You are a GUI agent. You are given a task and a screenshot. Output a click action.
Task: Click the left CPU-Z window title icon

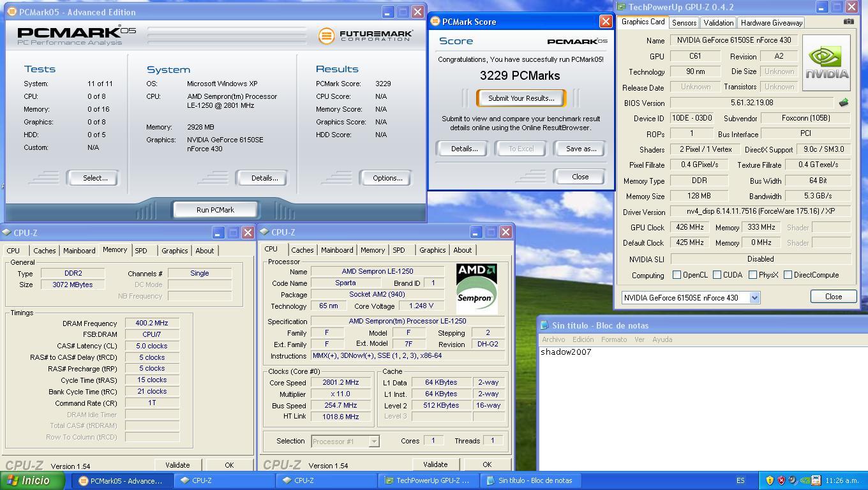coord(6,233)
